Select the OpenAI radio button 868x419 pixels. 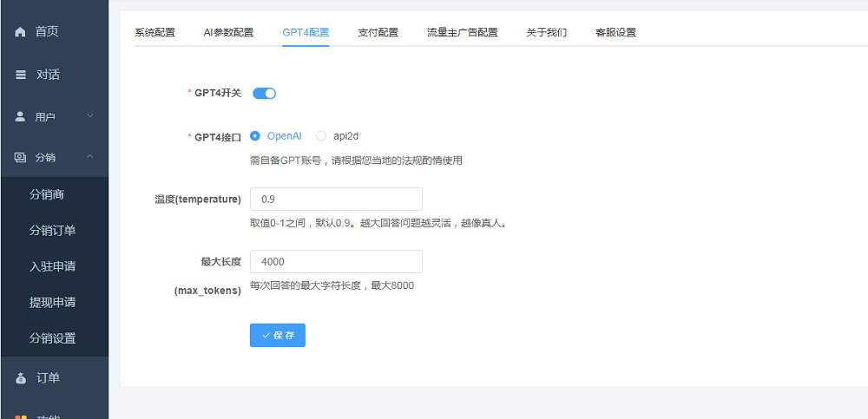click(254, 136)
